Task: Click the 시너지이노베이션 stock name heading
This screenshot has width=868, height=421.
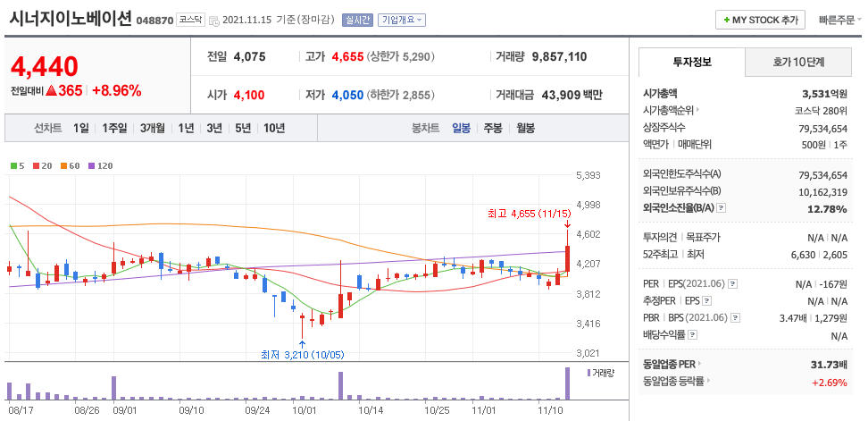Action: (71, 18)
